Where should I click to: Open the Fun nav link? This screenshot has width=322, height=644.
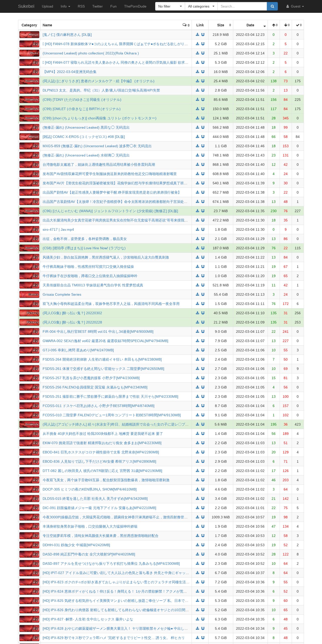tap(113, 6)
